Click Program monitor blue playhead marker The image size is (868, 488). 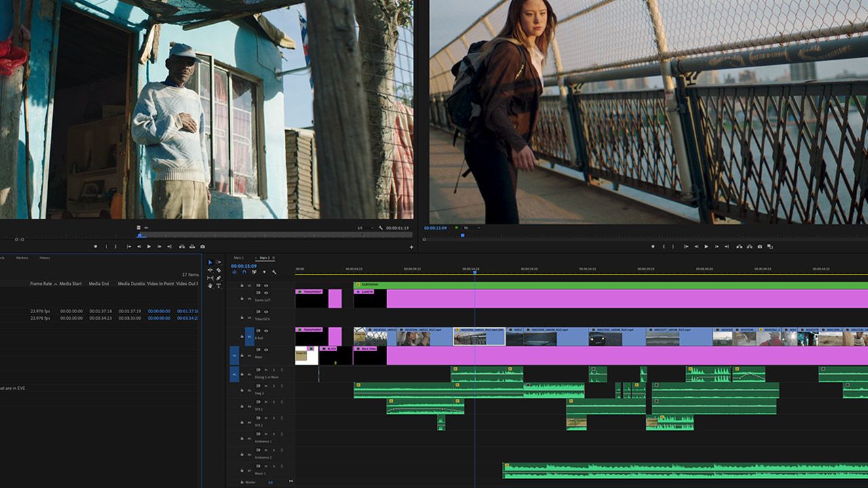click(462, 235)
